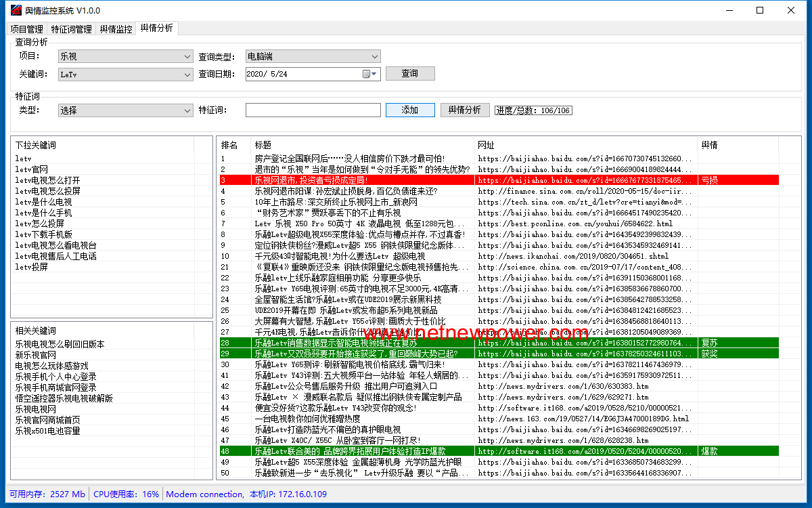Select keyword letv官网 in 下拉关键词 list

32,169
